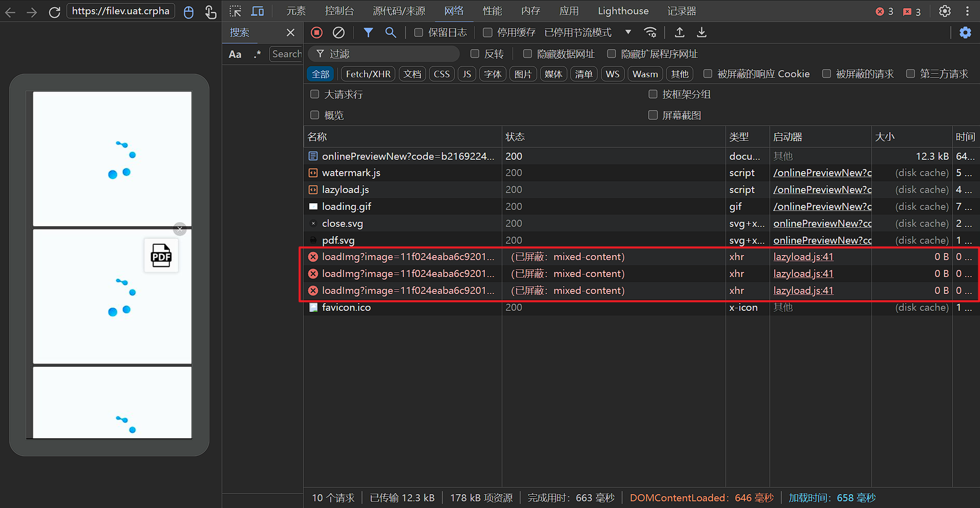
Task: Close the 搜索 search panel
Action: (290, 33)
